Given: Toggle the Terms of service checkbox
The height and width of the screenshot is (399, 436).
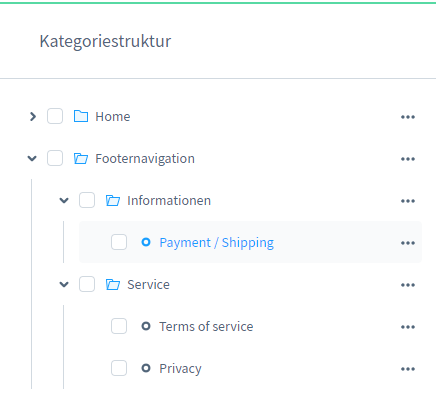Looking at the screenshot, I should click(119, 326).
